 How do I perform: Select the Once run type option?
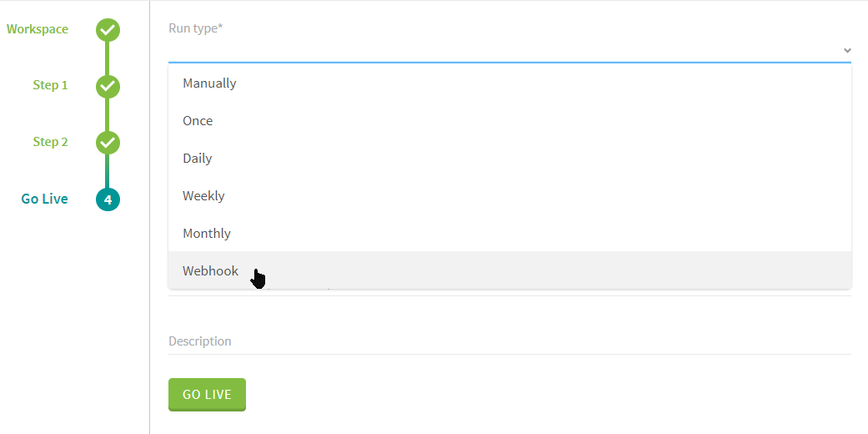pos(198,121)
